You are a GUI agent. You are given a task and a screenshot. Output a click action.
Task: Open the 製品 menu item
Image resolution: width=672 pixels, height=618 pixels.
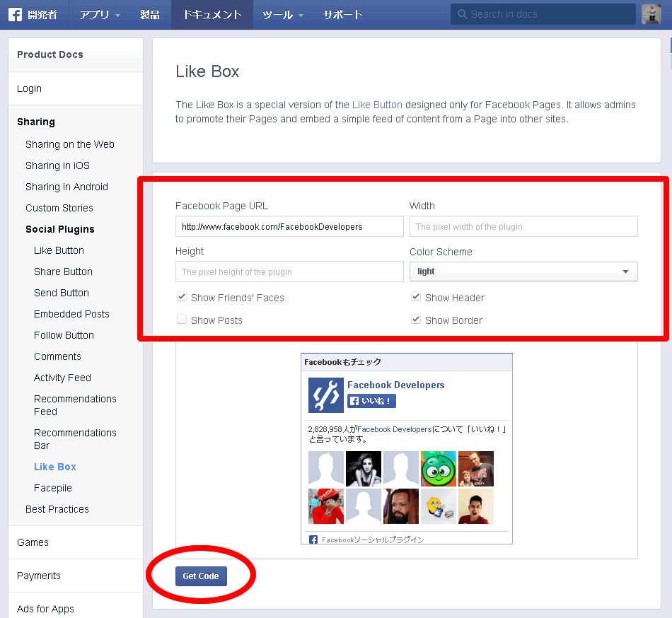click(x=149, y=15)
